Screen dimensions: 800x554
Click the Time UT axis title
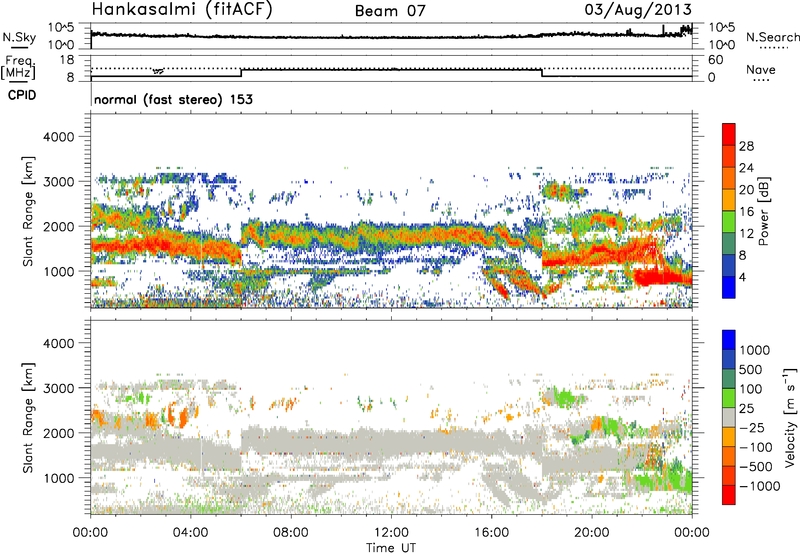point(391,548)
